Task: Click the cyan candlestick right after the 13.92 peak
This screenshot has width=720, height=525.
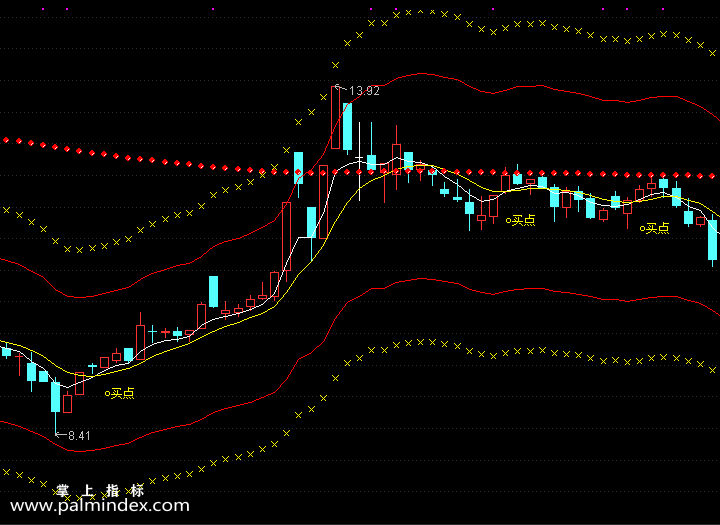Action: point(348,128)
